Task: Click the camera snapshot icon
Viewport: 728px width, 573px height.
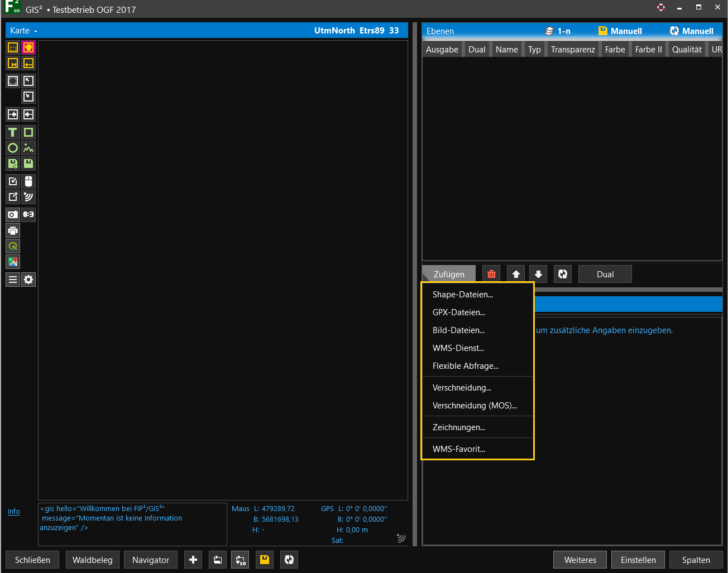Action: click(13, 214)
